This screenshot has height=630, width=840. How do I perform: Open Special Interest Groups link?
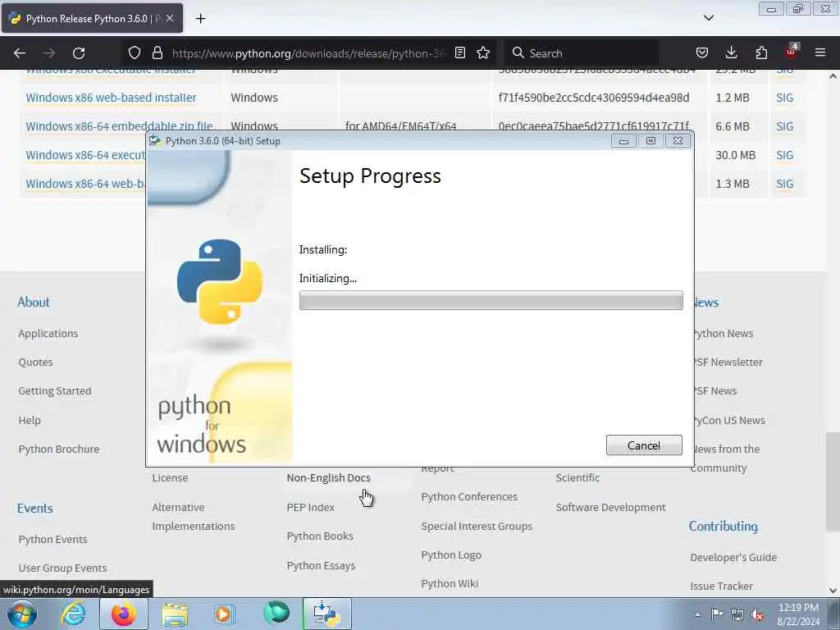point(477,526)
